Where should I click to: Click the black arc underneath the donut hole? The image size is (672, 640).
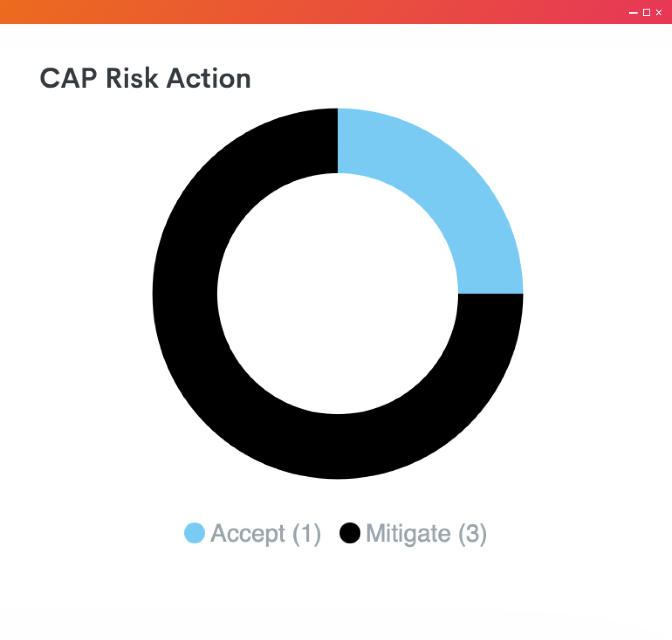337,447
